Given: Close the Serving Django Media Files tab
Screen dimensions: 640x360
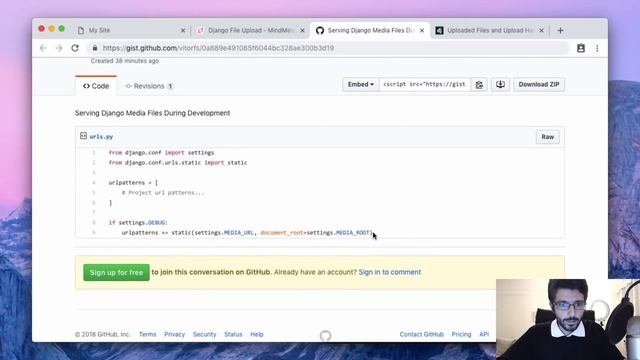Looking at the screenshot, I should (x=422, y=30).
